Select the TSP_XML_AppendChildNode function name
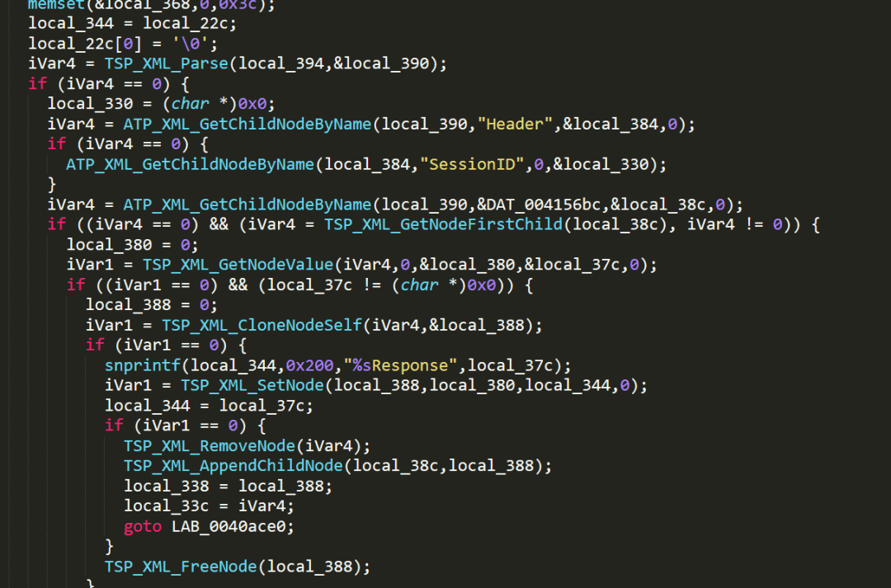 pyautogui.click(x=233, y=466)
